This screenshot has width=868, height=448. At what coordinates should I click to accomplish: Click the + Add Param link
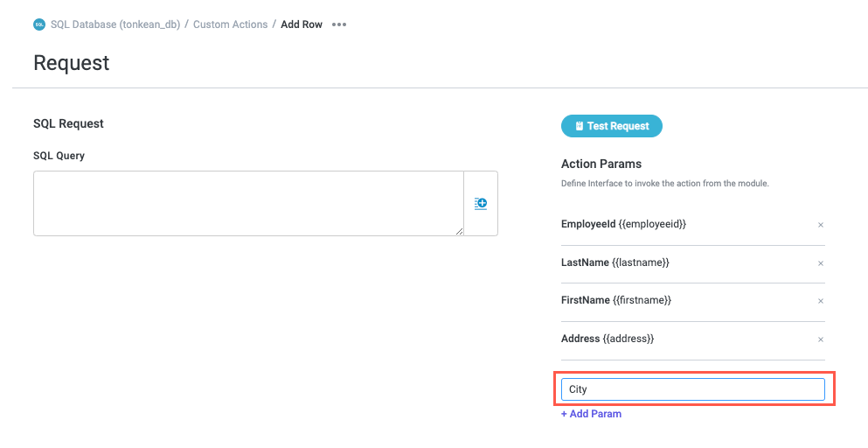(591, 414)
